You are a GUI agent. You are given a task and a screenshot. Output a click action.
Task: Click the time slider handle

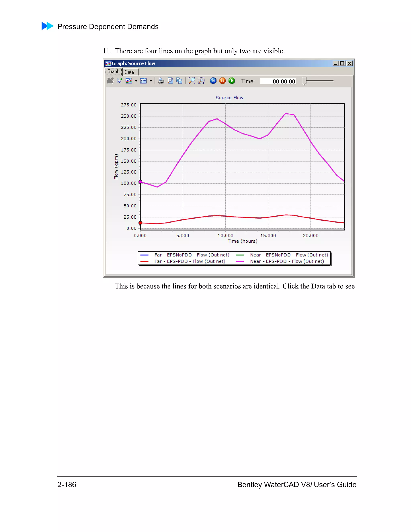[304, 81]
